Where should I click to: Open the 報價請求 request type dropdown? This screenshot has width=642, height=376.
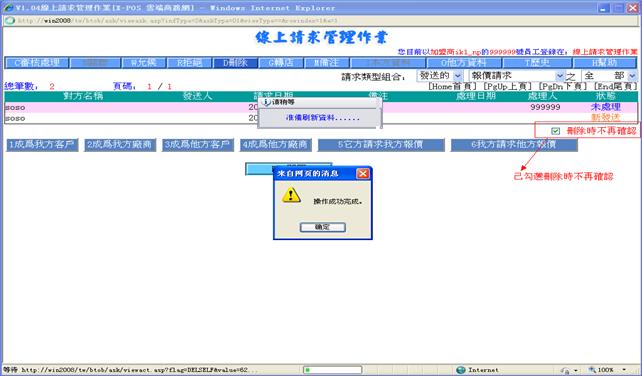click(x=560, y=76)
